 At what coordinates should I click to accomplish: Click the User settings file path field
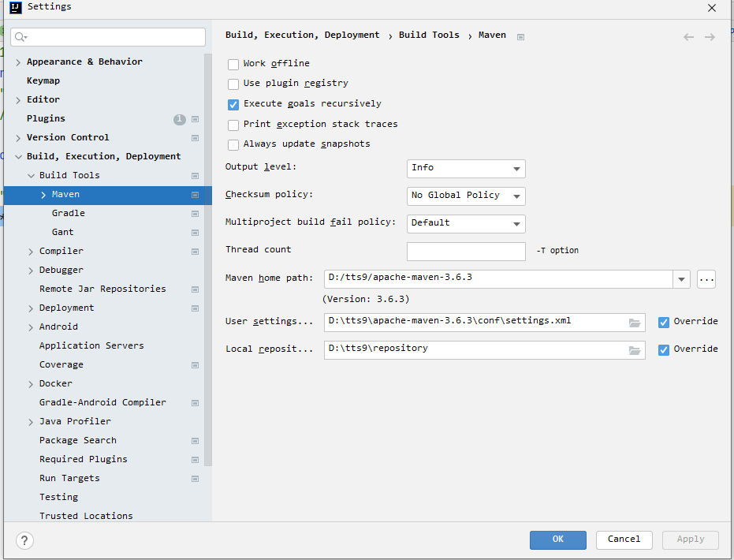(x=485, y=323)
